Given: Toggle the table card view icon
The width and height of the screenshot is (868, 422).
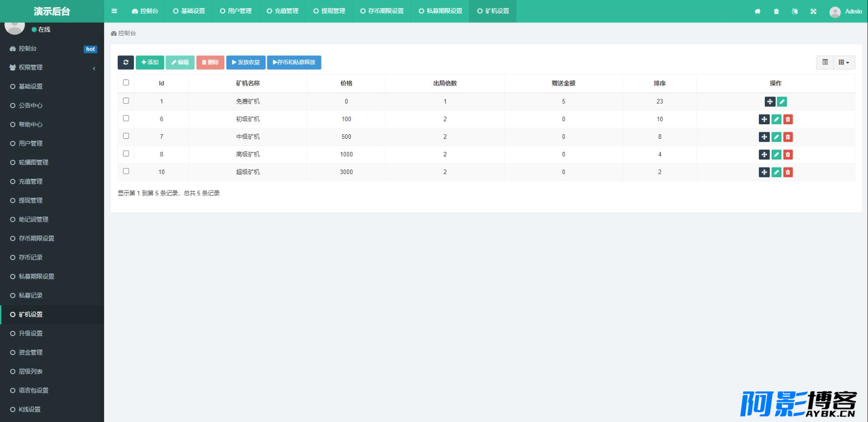Looking at the screenshot, I should point(825,62).
